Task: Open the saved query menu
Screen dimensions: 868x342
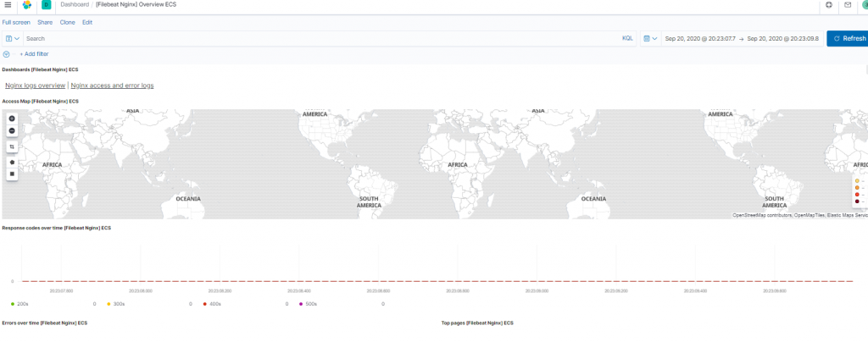Action: 13,39
